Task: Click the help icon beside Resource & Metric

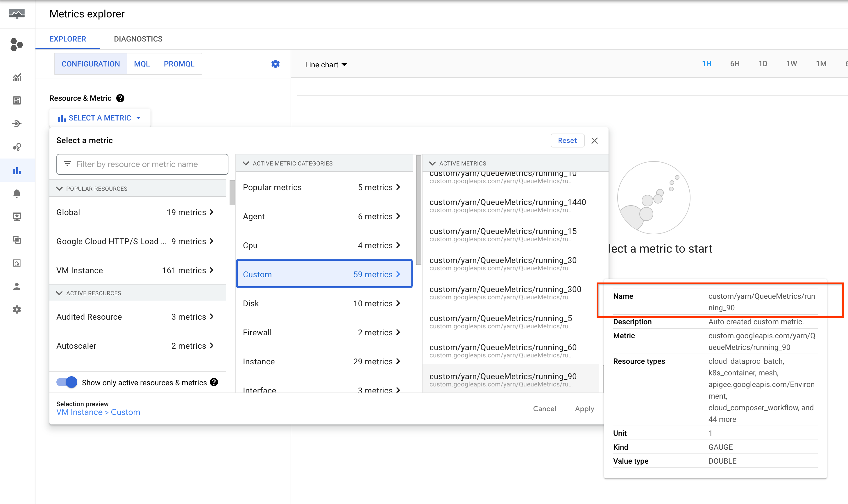Action: 120,98
